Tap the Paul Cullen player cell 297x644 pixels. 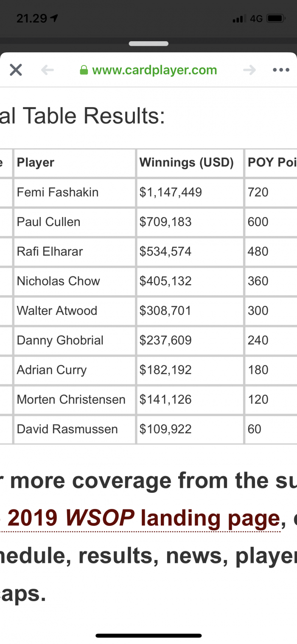tap(75, 222)
